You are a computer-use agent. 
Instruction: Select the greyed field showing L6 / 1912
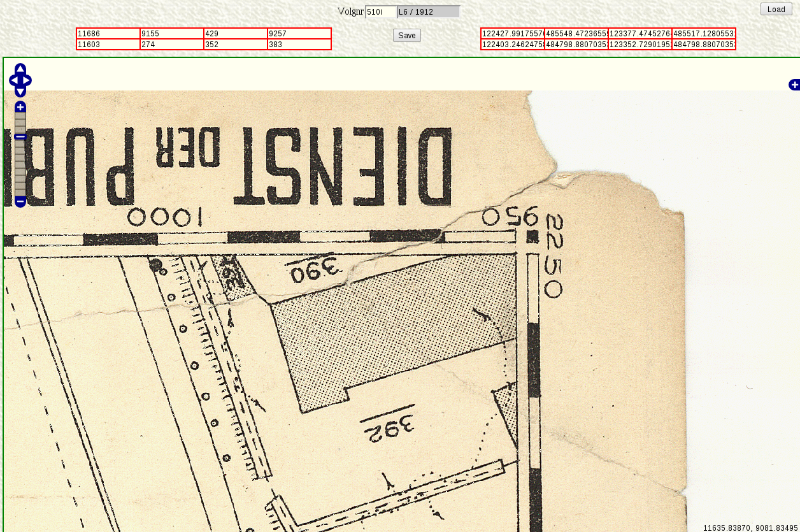(x=428, y=11)
